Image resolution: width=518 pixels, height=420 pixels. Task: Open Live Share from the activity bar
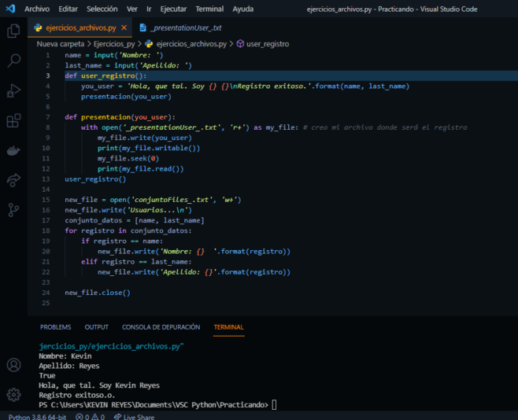(x=13, y=180)
